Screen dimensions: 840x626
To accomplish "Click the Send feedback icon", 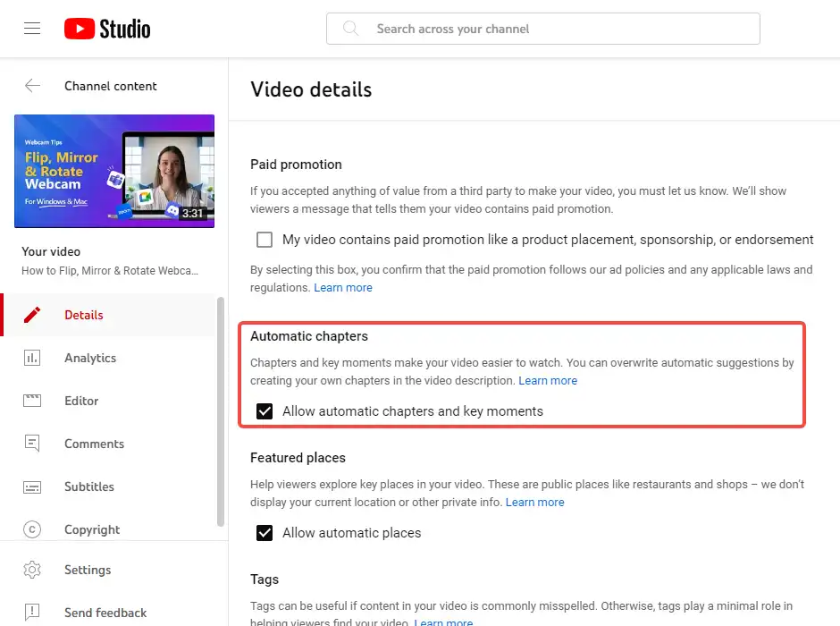I will coord(32,613).
